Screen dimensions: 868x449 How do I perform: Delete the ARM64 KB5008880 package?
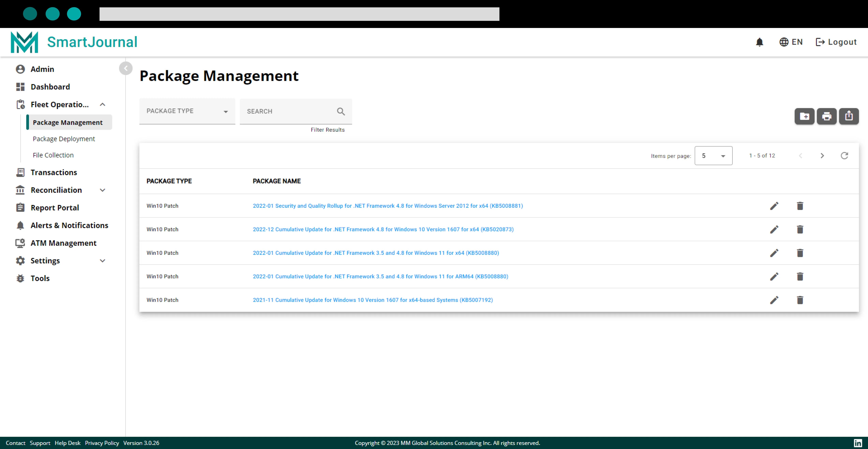point(800,277)
